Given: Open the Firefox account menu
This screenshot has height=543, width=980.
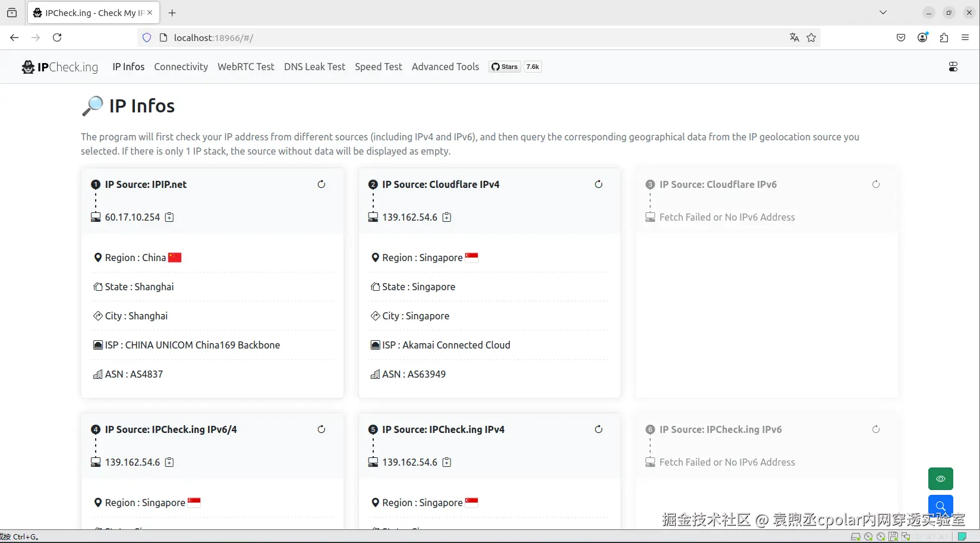Looking at the screenshot, I should 922,37.
